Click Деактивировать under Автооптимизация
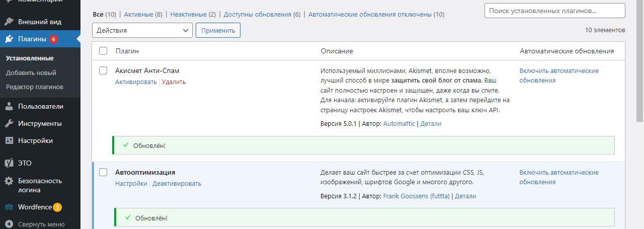The height and width of the screenshot is (229, 644). click(177, 184)
